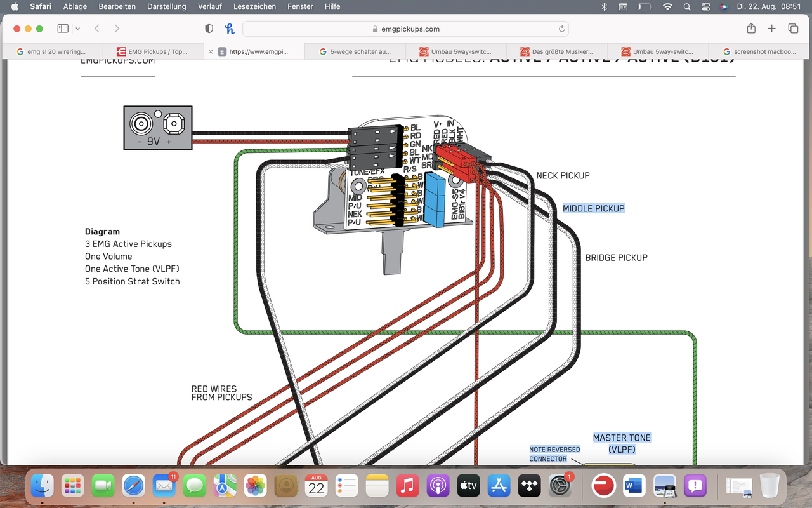
Task: Open the App Store from the Dock
Action: [x=499, y=486]
